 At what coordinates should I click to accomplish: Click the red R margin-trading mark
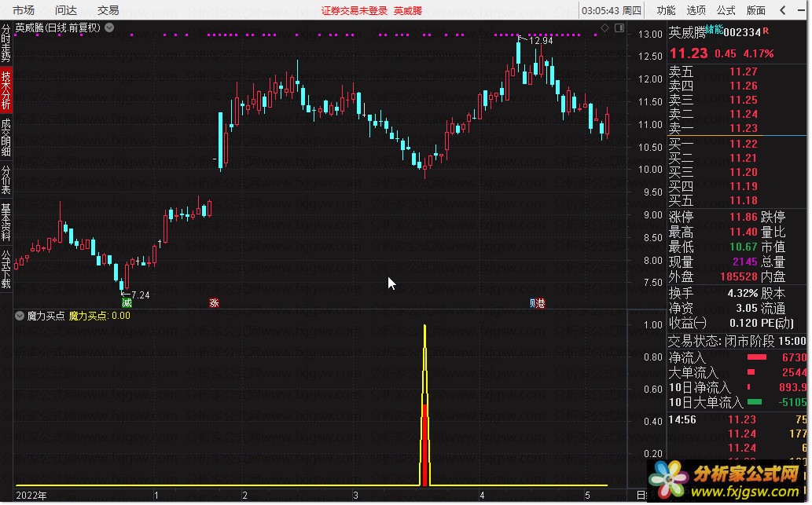coord(766,31)
